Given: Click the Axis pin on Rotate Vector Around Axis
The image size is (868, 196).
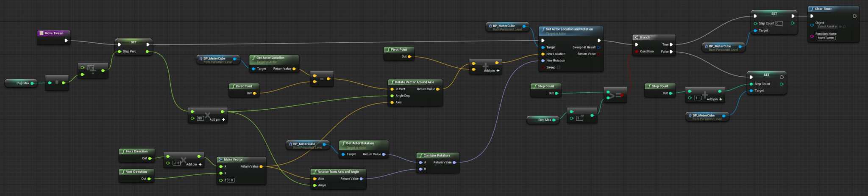Looking at the screenshot, I should click(x=392, y=102).
